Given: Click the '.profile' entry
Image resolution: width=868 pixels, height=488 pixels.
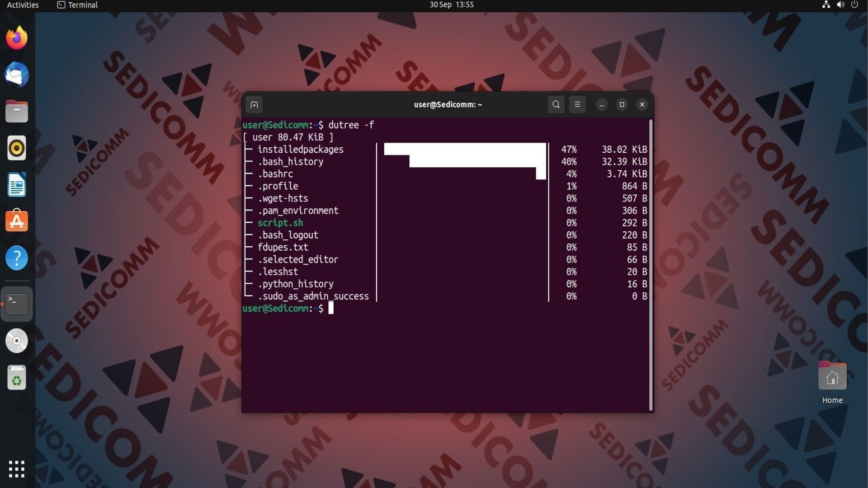Looking at the screenshot, I should (x=278, y=186).
